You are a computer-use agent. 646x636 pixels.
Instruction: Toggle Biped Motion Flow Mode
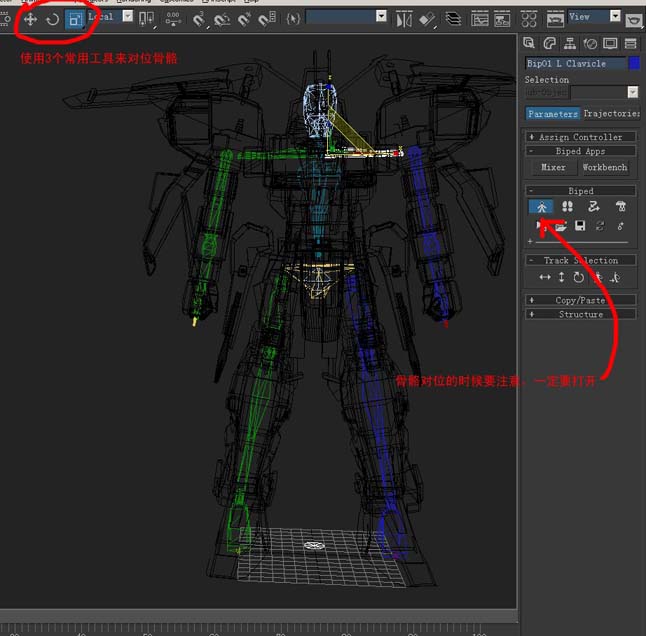click(x=593, y=206)
